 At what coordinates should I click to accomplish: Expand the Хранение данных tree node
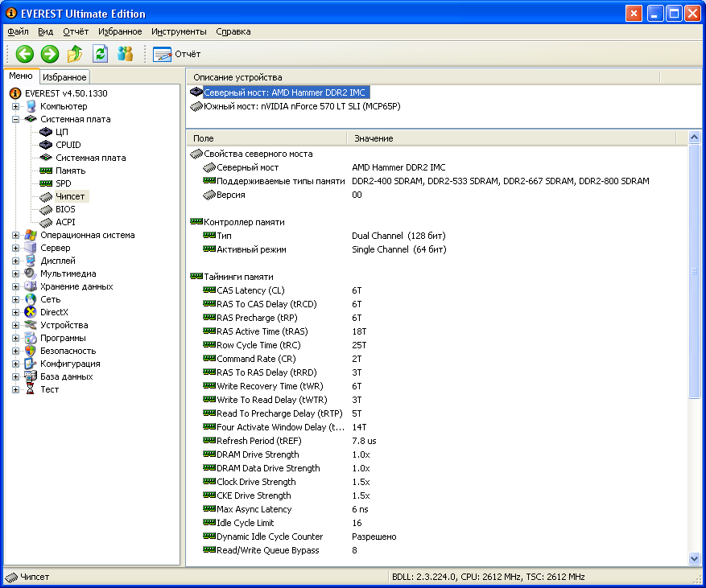pos(16,286)
